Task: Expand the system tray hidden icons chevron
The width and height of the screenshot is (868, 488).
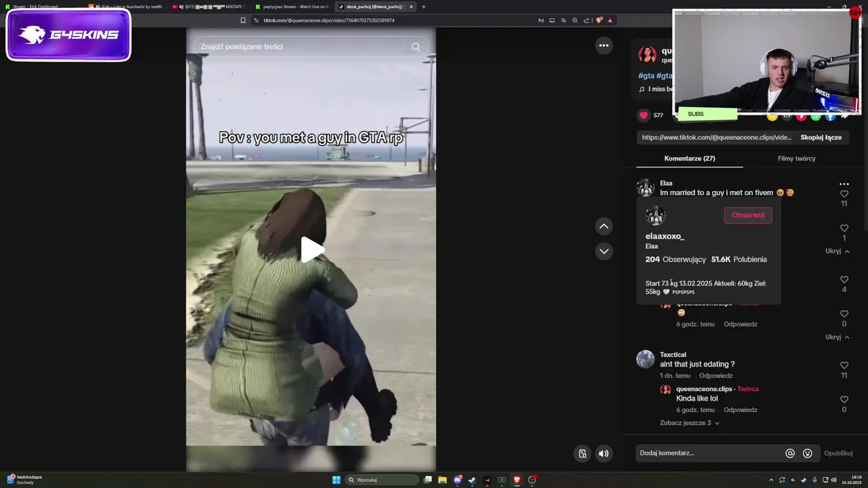Action: (770, 480)
